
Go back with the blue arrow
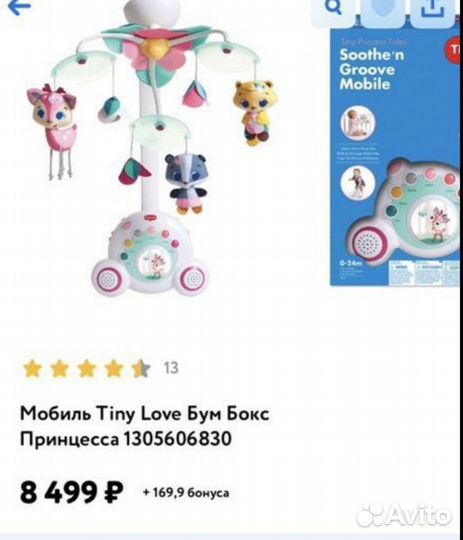pos(20,7)
